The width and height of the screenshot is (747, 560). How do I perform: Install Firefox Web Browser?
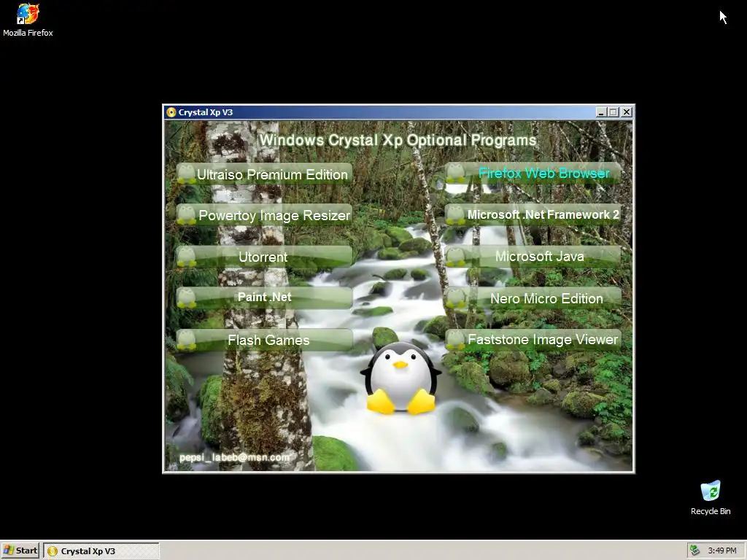[x=533, y=173]
